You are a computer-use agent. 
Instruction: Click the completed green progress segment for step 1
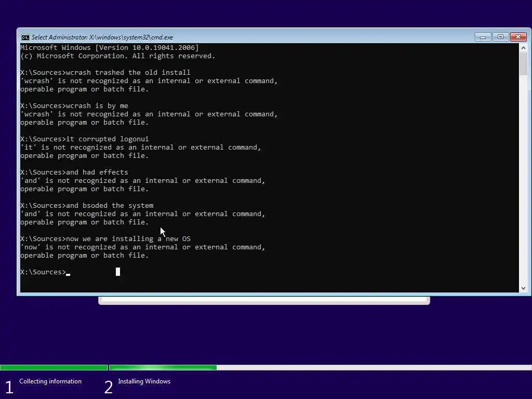point(54,367)
